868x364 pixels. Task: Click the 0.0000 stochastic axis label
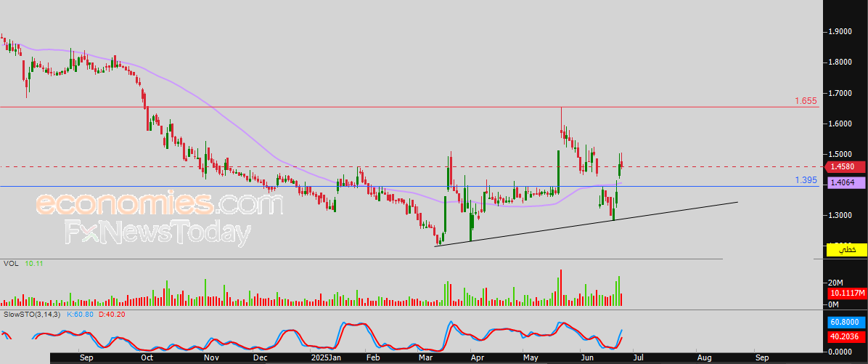(840, 351)
